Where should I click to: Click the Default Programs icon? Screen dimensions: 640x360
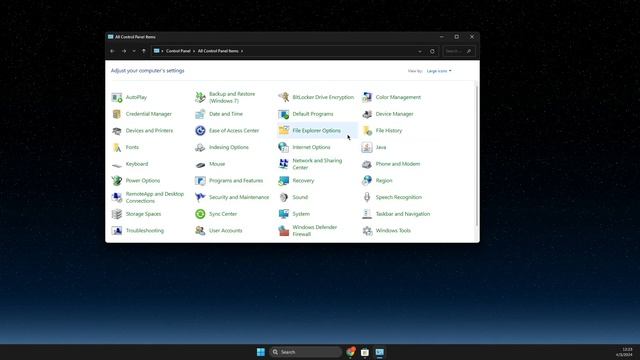click(283, 114)
